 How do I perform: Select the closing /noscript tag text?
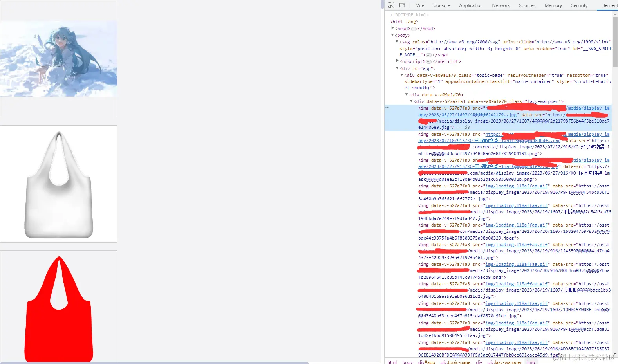click(x=447, y=62)
